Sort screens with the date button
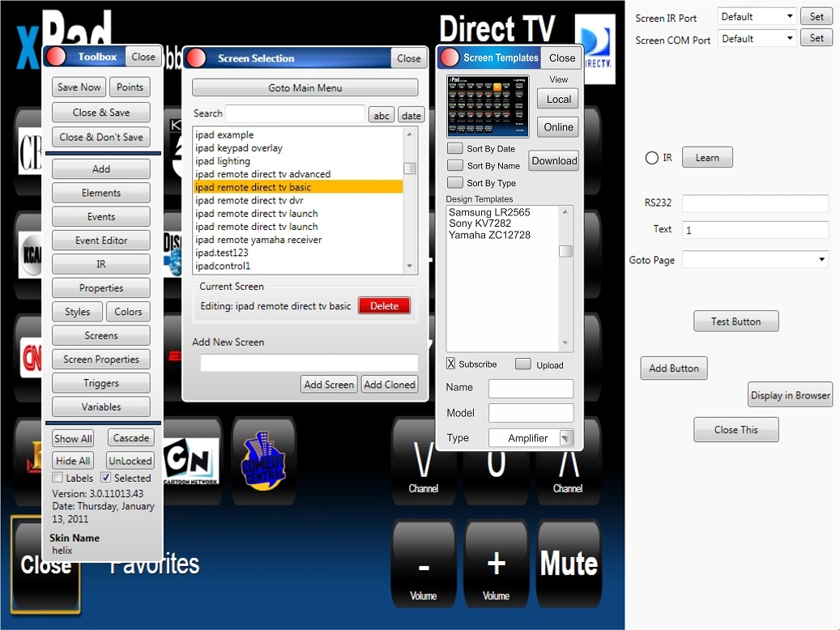The image size is (840, 630). [x=411, y=115]
